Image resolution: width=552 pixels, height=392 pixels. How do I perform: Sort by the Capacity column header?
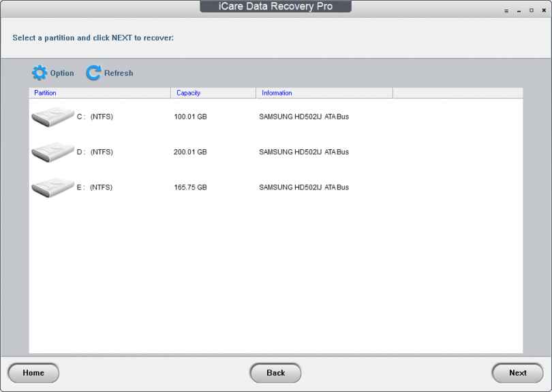213,93
